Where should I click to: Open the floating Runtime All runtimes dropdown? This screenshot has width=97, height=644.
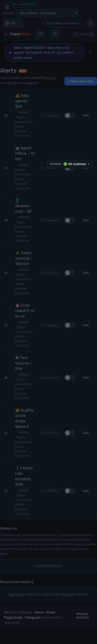pyautogui.click(x=70, y=164)
